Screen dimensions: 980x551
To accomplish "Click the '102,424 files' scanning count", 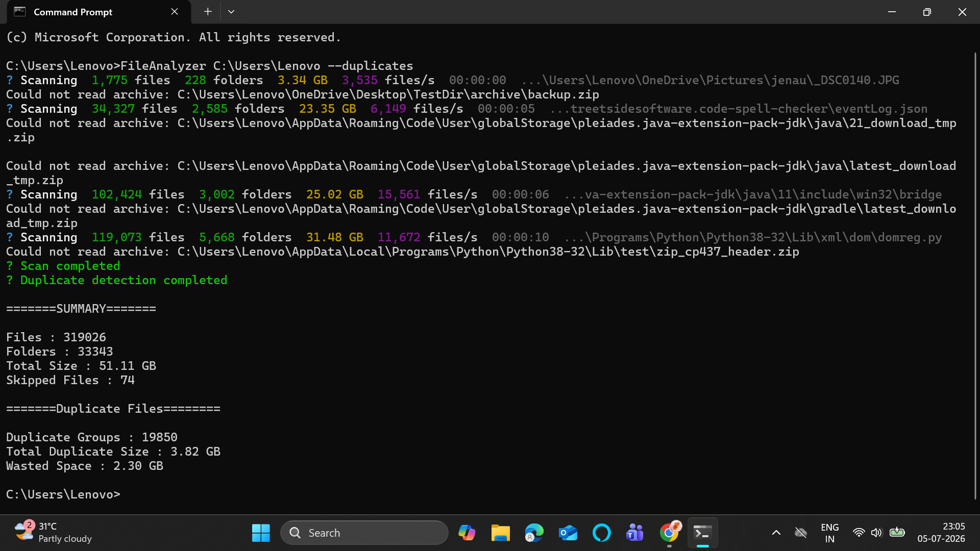I will tap(138, 194).
